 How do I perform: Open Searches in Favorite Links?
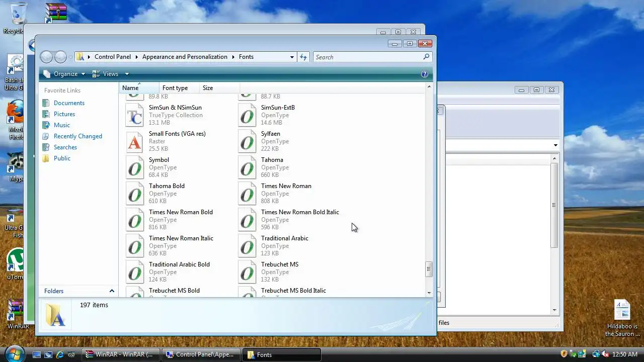65,147
